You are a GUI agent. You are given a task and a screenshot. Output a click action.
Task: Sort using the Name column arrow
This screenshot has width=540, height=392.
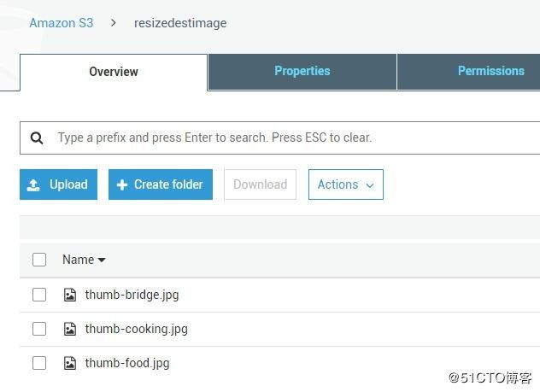(102, 260)
